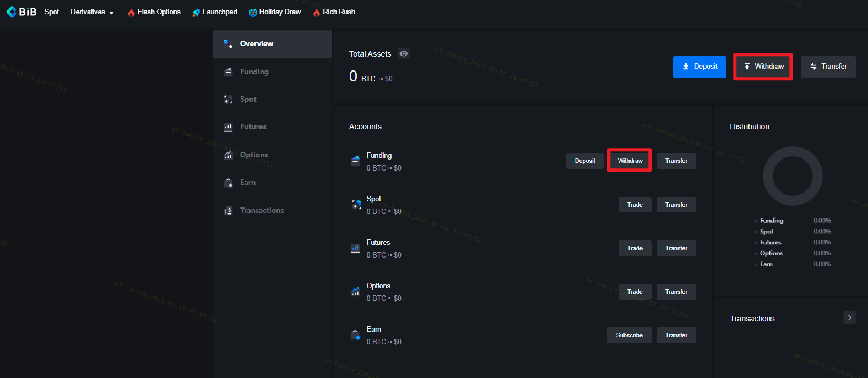This screenshot has width=868, height=378.
Task: Select Funding in the sidebar
Action: pyautogui.click(x=272, y=72)
